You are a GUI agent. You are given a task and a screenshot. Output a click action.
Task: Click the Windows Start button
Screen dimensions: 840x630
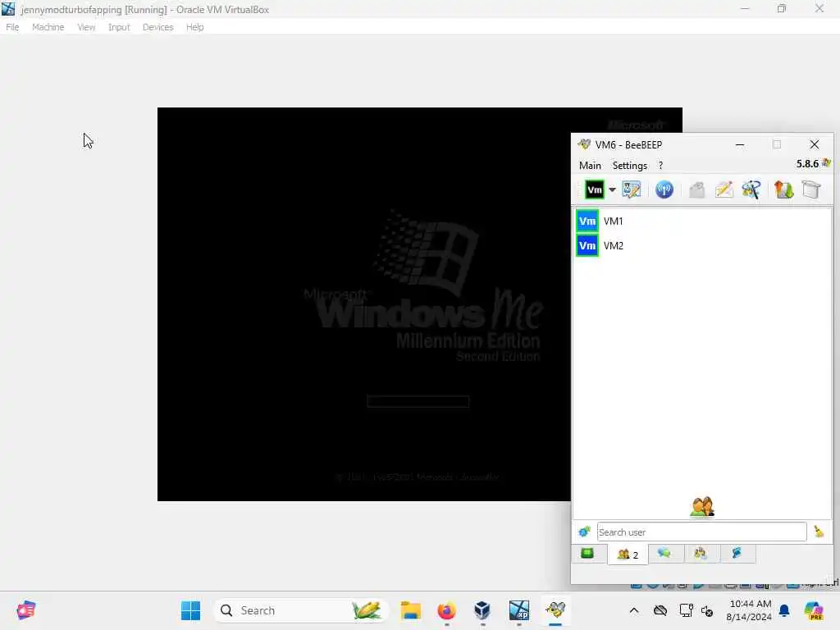[x=190, y=610]
